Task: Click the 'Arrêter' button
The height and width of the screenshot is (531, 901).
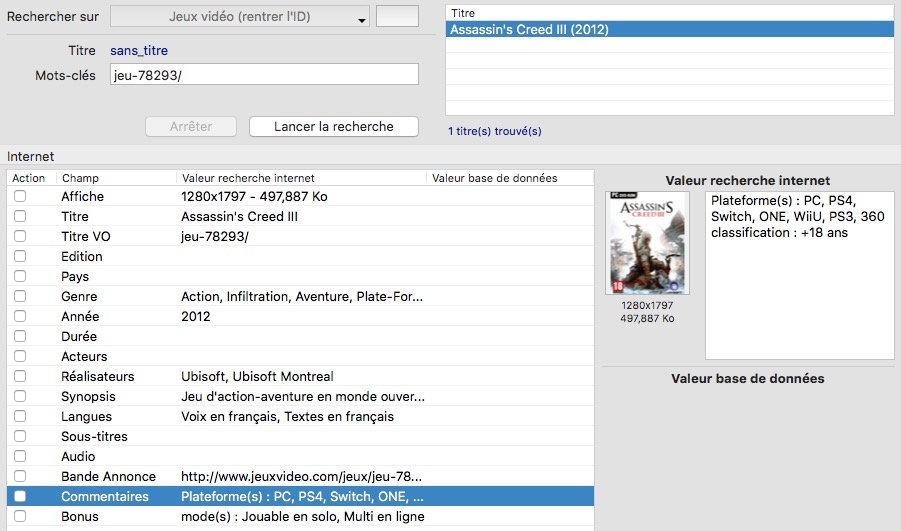Action: (x=191, y=127)
